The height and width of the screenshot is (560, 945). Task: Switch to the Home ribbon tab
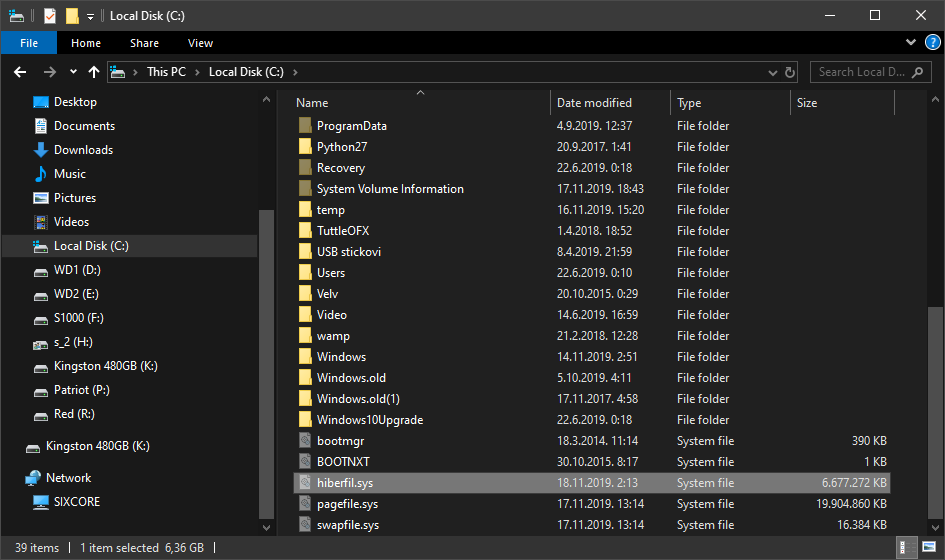(x=86, y=43)
